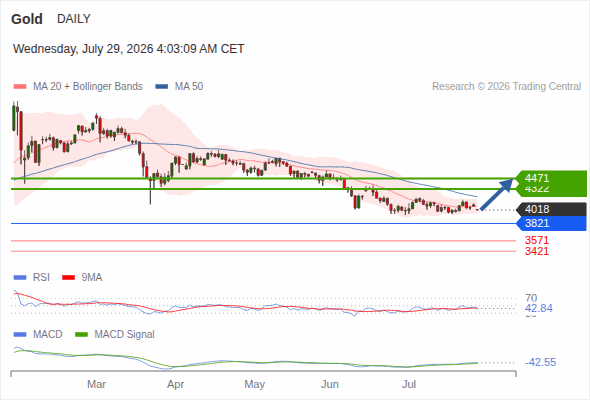Viewport: 590px width, 400px height.
Task: Click 'Research © 2026 Trading Central' credit
Action: tap(506, 87)
